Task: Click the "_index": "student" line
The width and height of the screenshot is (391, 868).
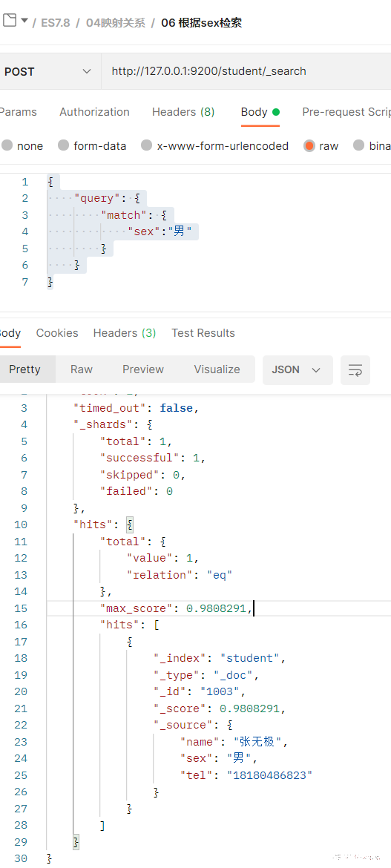Action: pos(220,658)
